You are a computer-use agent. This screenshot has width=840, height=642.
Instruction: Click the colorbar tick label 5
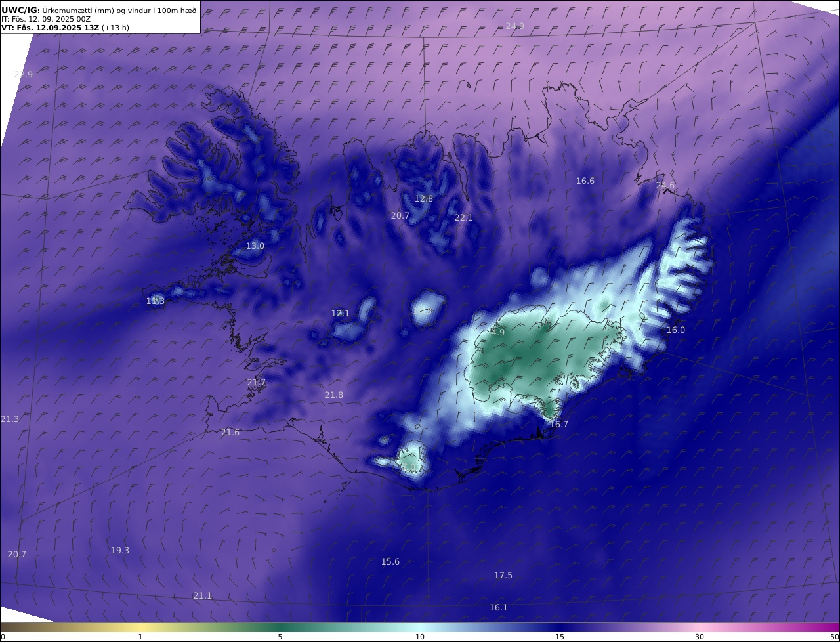(x=280, y=637)
